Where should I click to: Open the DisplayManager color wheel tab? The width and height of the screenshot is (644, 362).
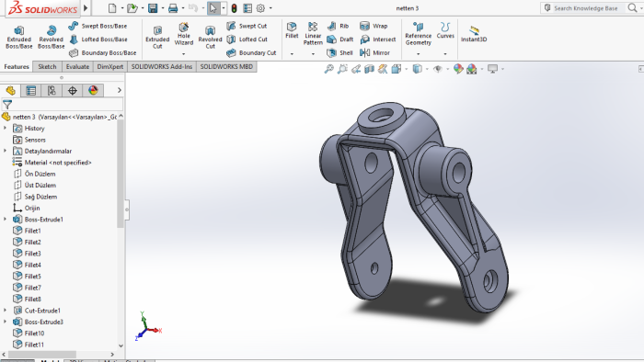[x=93, y=90]
